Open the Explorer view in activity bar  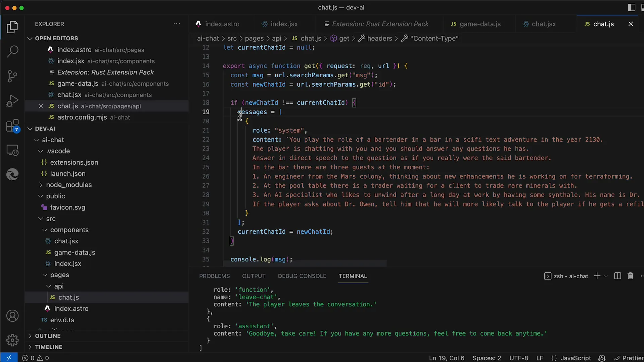[12, 27]
